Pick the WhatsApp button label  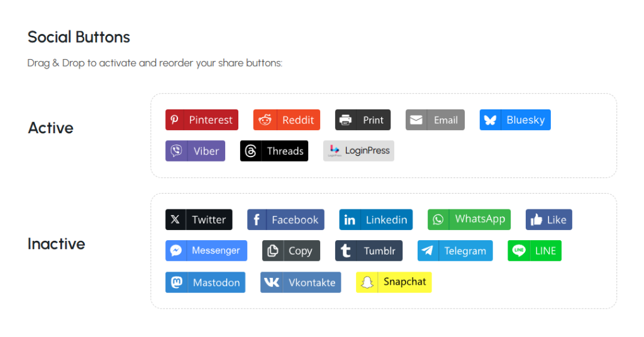480,219
